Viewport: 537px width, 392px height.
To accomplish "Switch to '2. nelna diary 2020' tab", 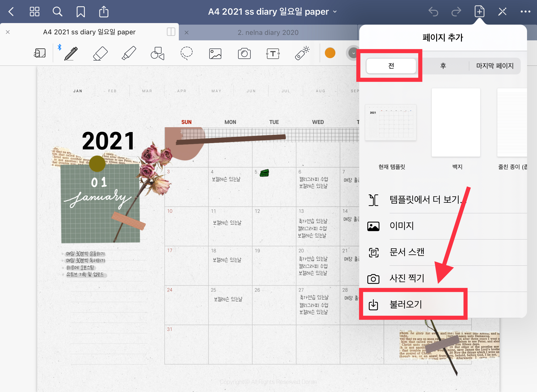I will pyautogui.click(x=268, y=32).
